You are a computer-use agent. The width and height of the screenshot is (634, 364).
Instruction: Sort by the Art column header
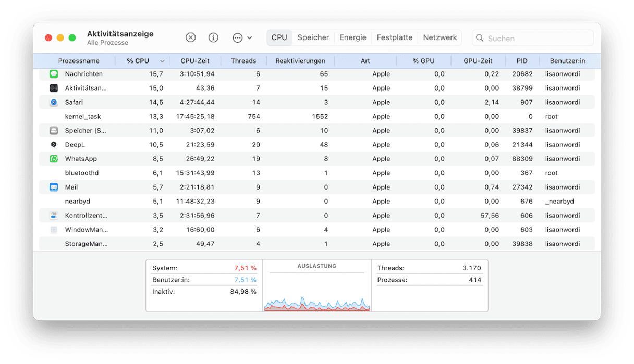point(365,61)
